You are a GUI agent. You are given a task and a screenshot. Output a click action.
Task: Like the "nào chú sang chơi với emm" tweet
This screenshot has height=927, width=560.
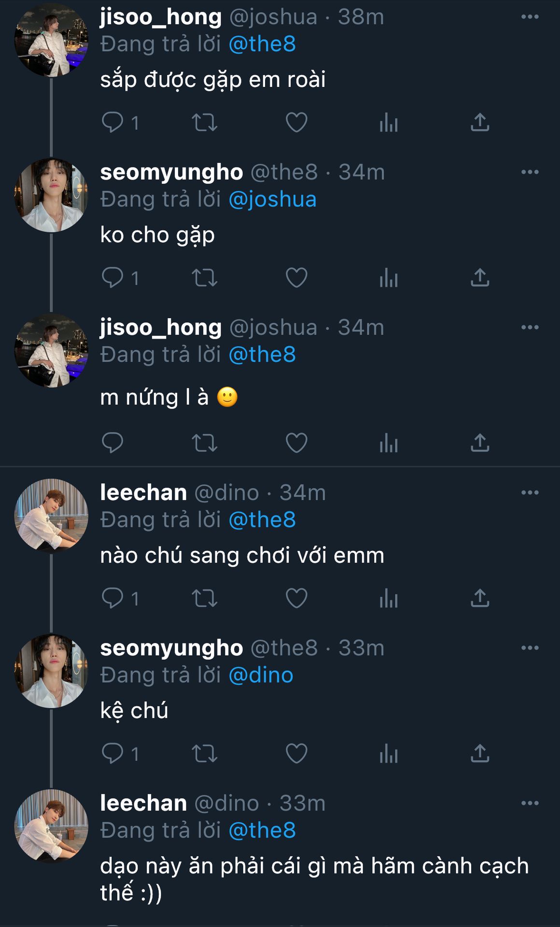(296, 599)
